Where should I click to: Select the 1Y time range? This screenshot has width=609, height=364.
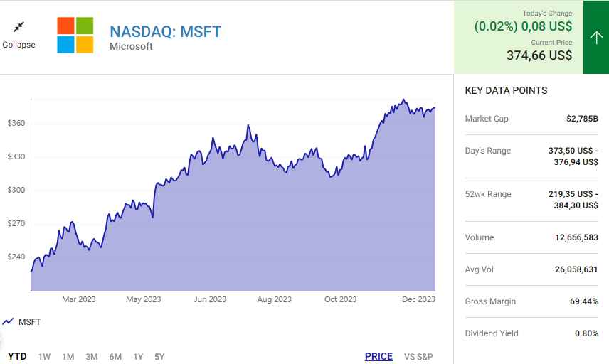click(x=138, y=356)
